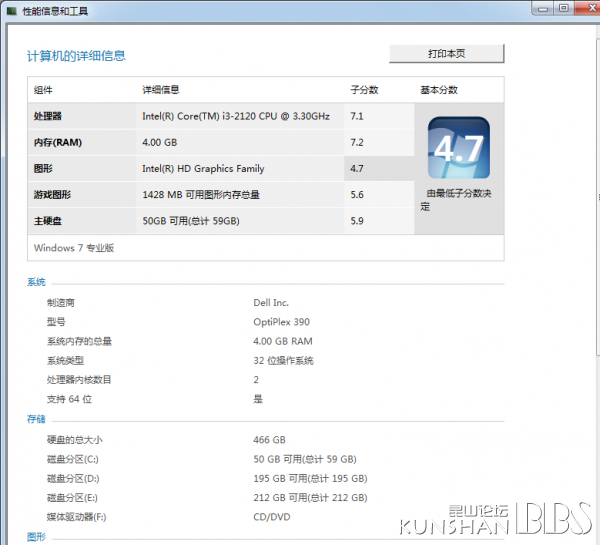
Task: Click the 4.7 base score badge
Action: 458,148
